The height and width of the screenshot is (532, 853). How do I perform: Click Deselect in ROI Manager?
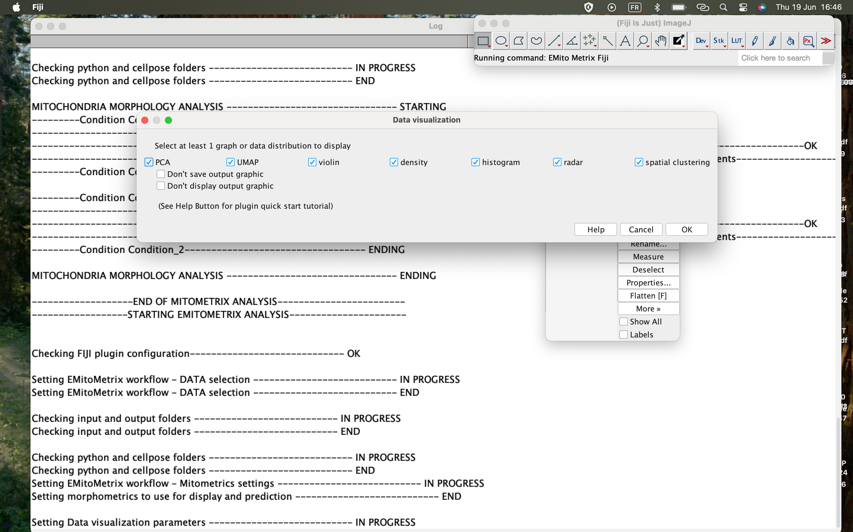648,270
